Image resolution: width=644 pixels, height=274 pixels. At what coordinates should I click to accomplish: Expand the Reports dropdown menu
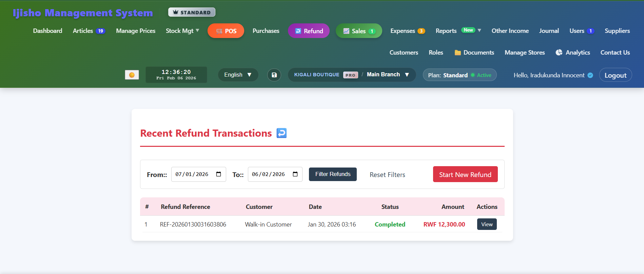pos(458,31)
